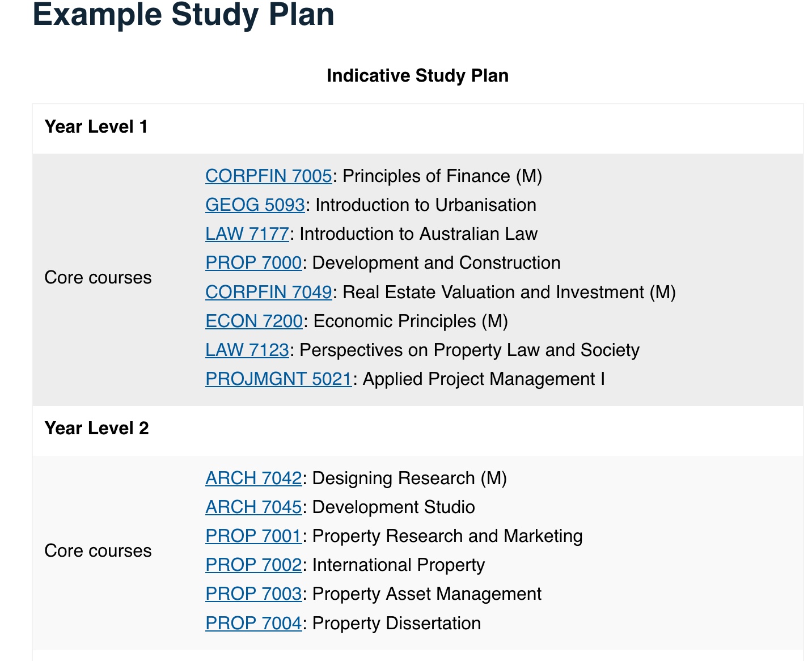Visit the PROP 7002 International Property link
The width and height of the screenshot is (812, 661).
[253, 565]
